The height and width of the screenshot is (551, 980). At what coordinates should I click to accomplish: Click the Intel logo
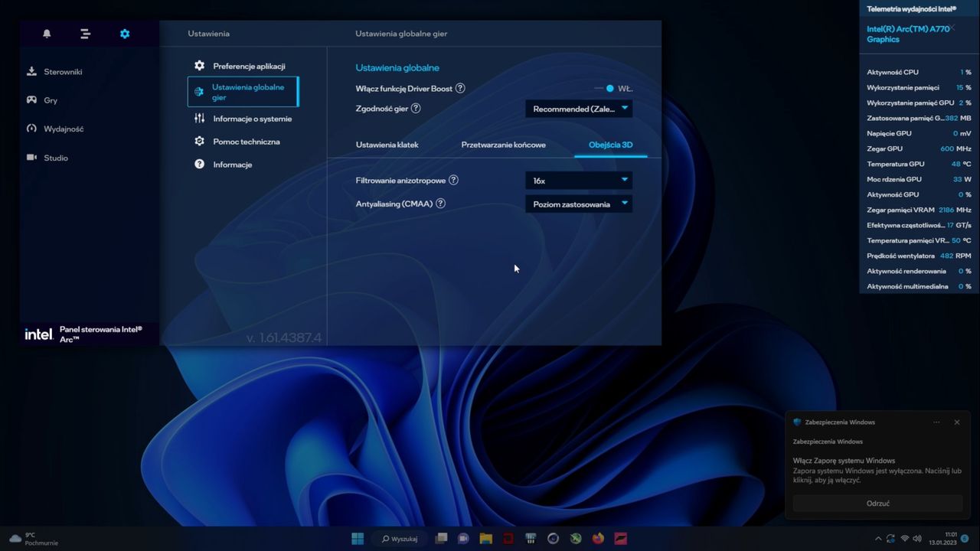coord(38,334)
